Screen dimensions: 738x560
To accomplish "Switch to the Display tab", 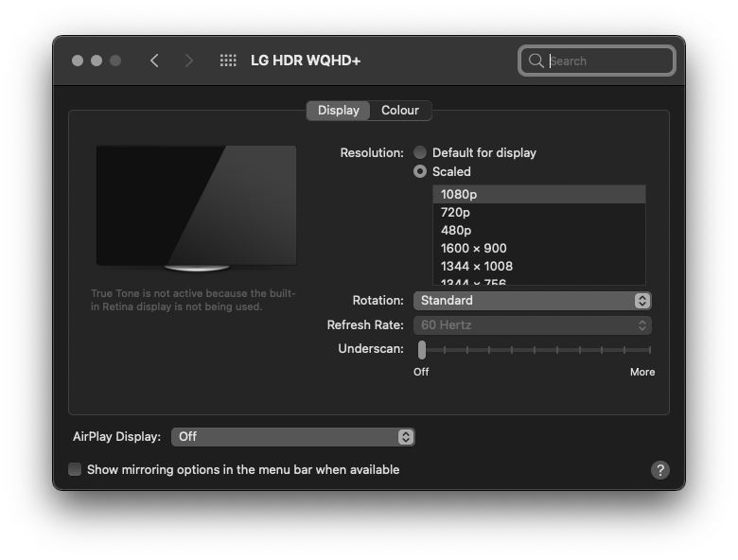I will pyautogui.click(x=338, y=110).
